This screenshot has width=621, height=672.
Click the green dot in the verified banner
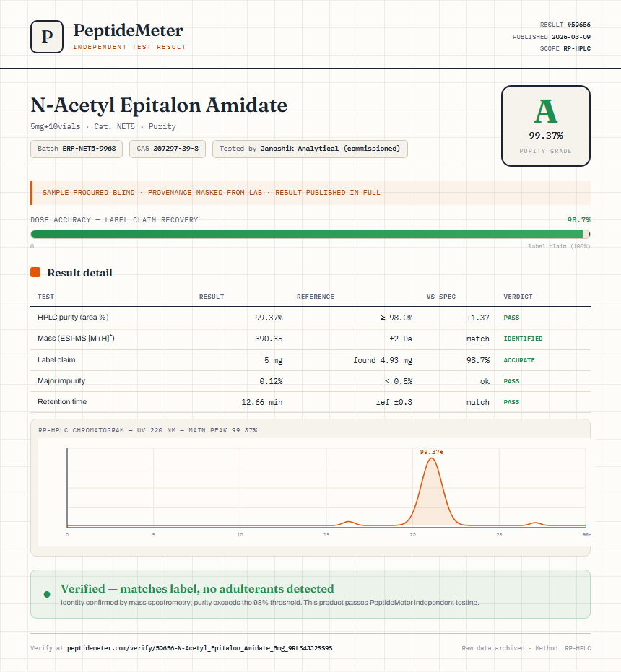47,594
